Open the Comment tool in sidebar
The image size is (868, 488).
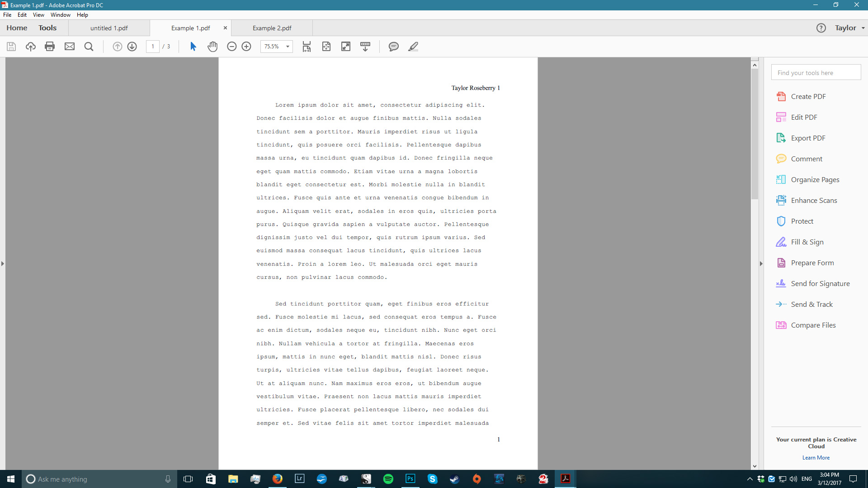point(799,159)
